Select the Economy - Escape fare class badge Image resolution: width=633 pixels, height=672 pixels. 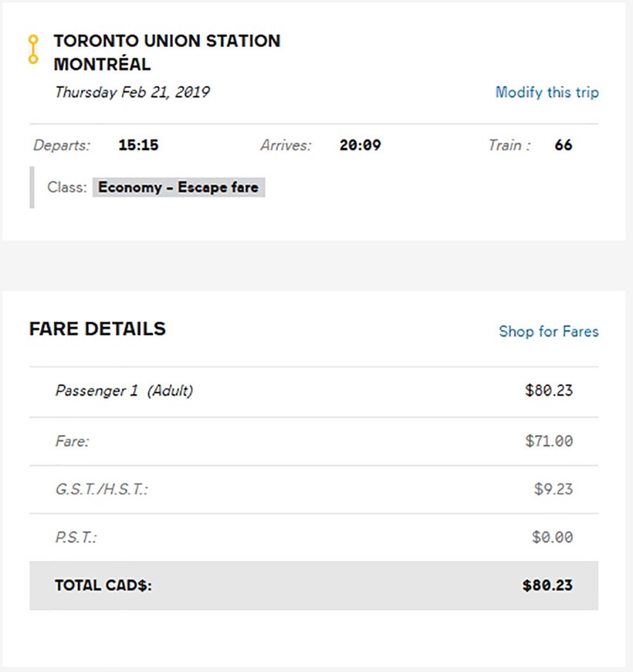[x=178, y=187]
